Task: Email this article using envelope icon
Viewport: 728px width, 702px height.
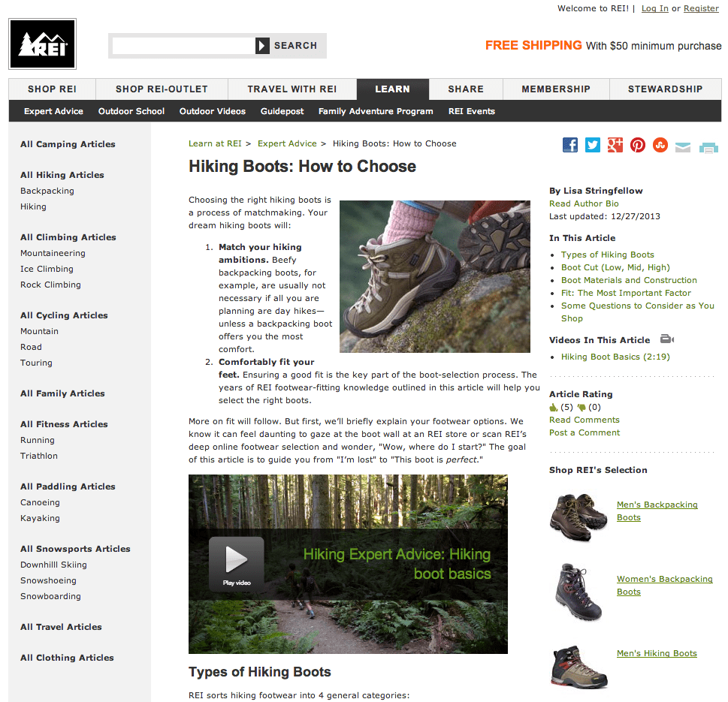Action: click(682, 148)
